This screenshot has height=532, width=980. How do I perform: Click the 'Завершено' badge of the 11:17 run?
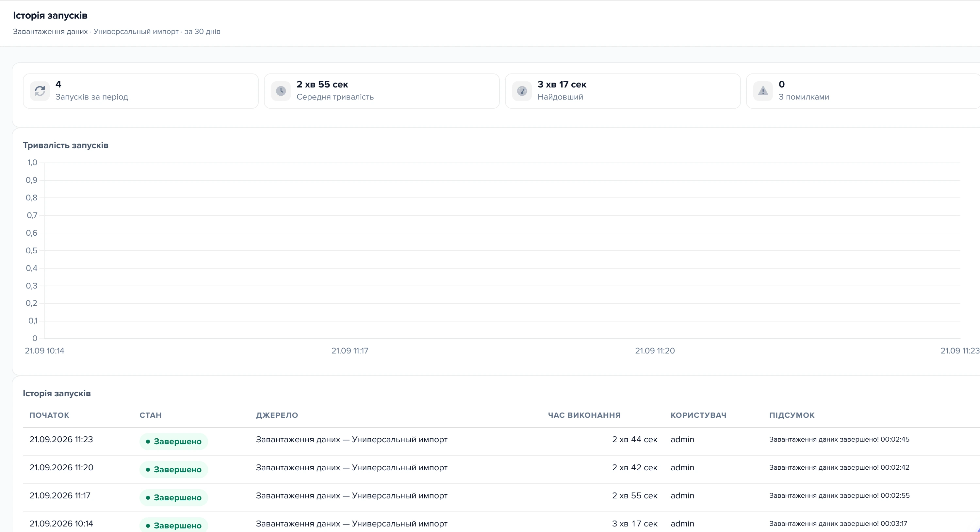(x=173, y=498)
